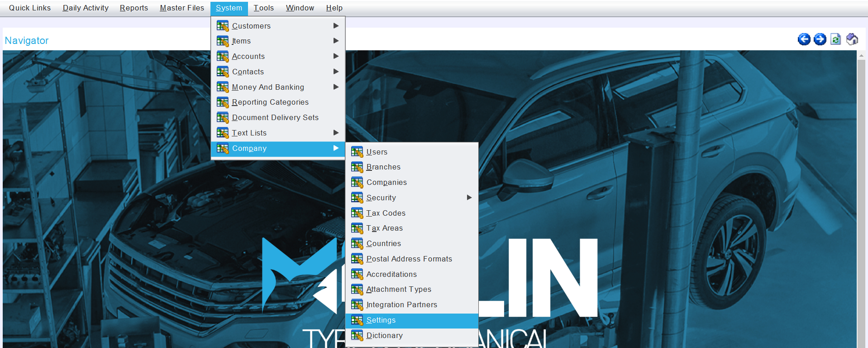Click the icon beside Contacts menu entry
Viewport: 868px width, 348px height.
coord(223,72)
